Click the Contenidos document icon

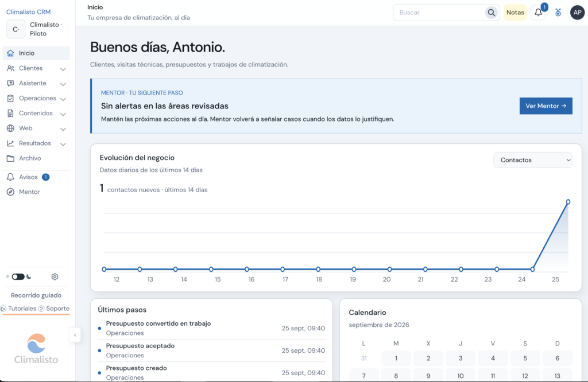pyautogui.click(x=10, y=113)
